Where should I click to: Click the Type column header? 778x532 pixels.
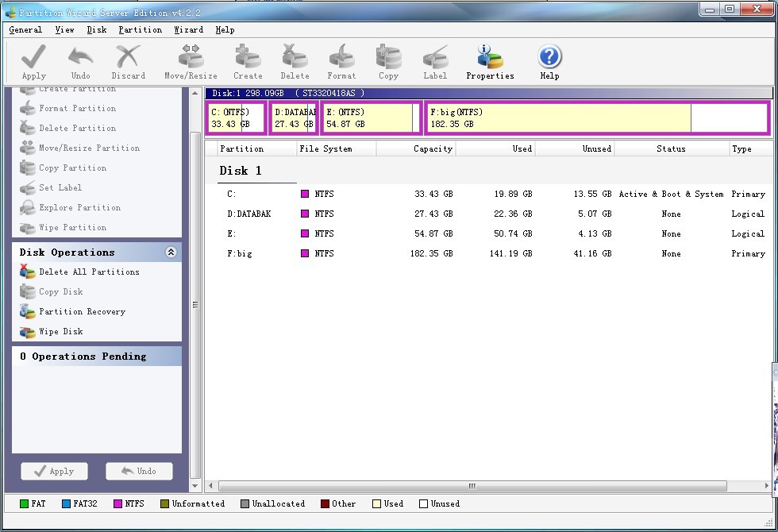751,149
